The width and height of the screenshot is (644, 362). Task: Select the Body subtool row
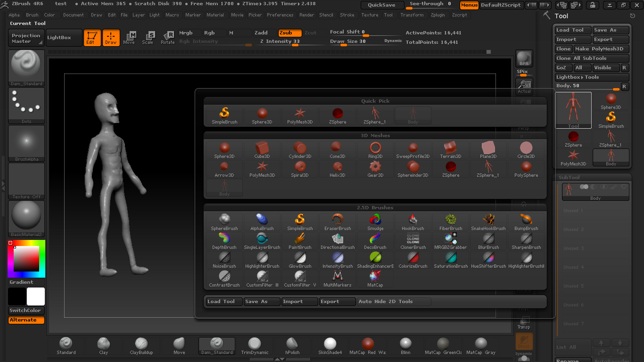tap(595, 192)
